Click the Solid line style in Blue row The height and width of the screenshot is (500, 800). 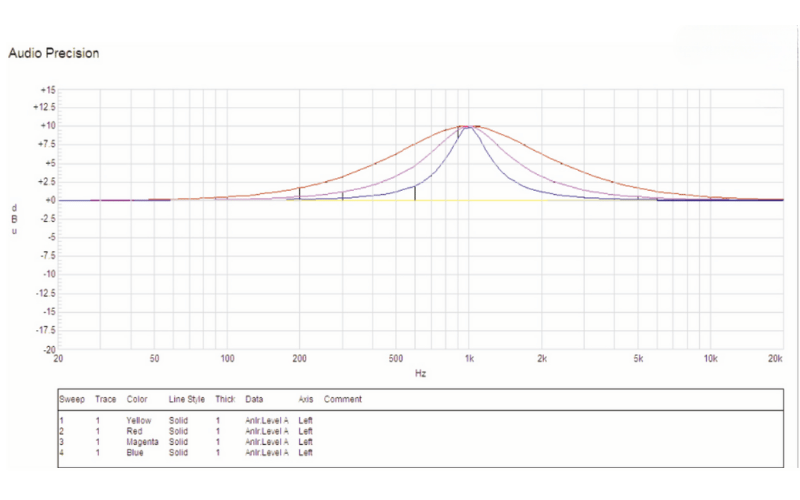(x=179, y=453)
